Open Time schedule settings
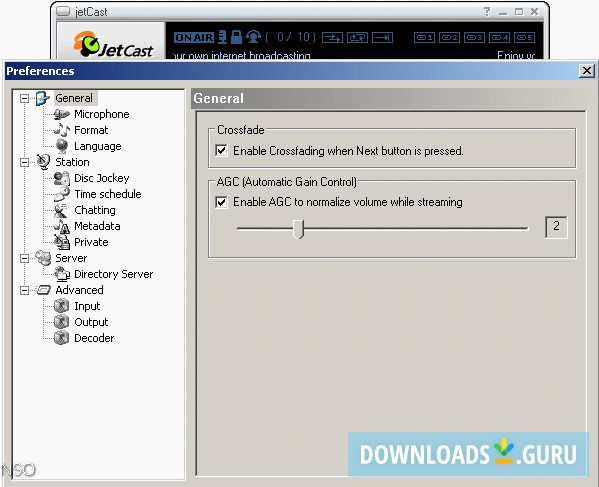Screen dimensions: 599x487 point(108,194)
